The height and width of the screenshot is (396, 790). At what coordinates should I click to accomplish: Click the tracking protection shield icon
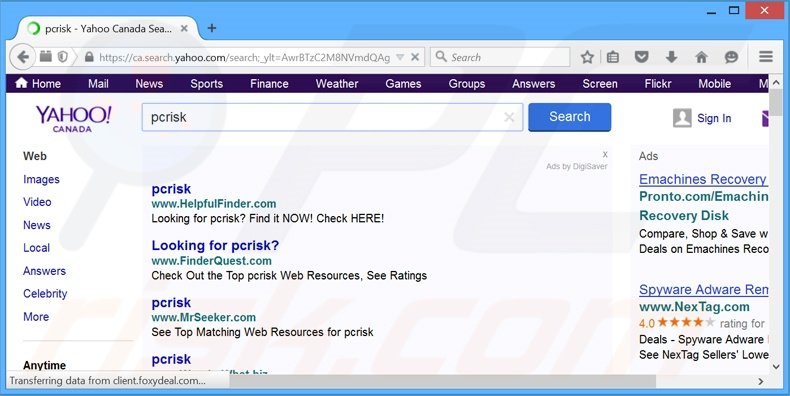pos(62,57)
